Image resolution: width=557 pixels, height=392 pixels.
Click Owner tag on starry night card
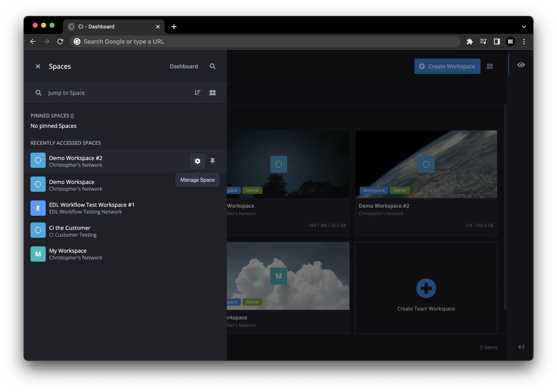pos(252,190)
